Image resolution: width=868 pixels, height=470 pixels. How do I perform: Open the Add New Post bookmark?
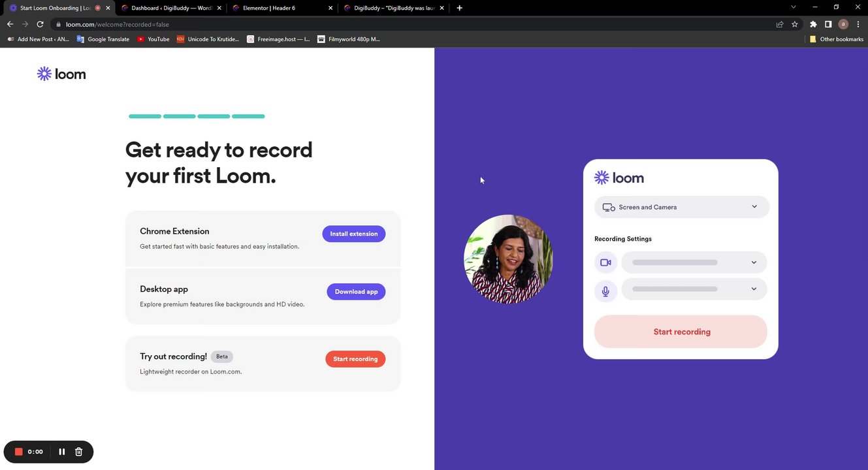tap(37, 39)
